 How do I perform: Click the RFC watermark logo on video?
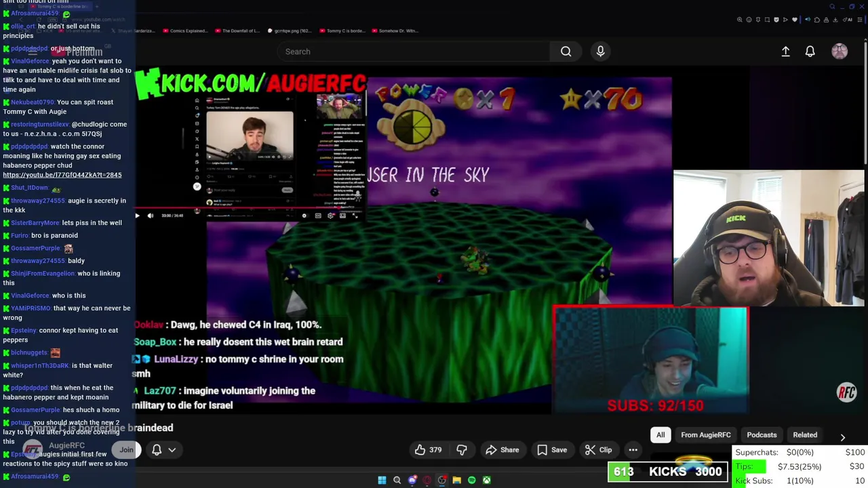click(846, 392)
